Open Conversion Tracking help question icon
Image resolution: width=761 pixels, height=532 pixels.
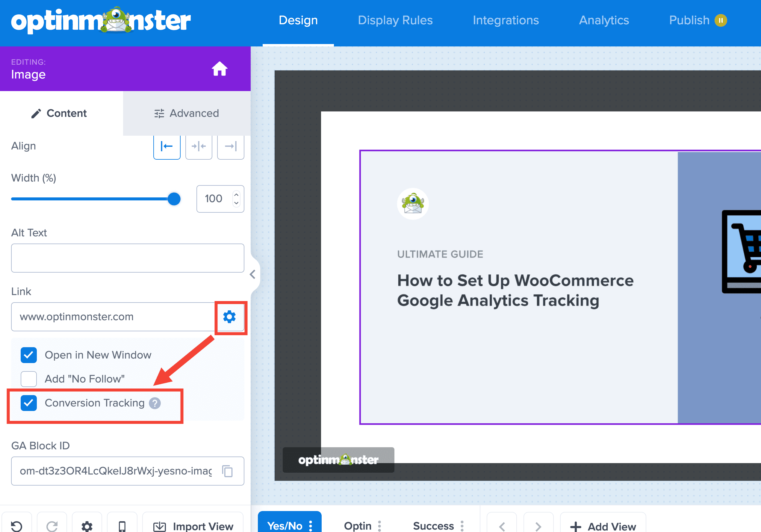[x=155, y=403]
